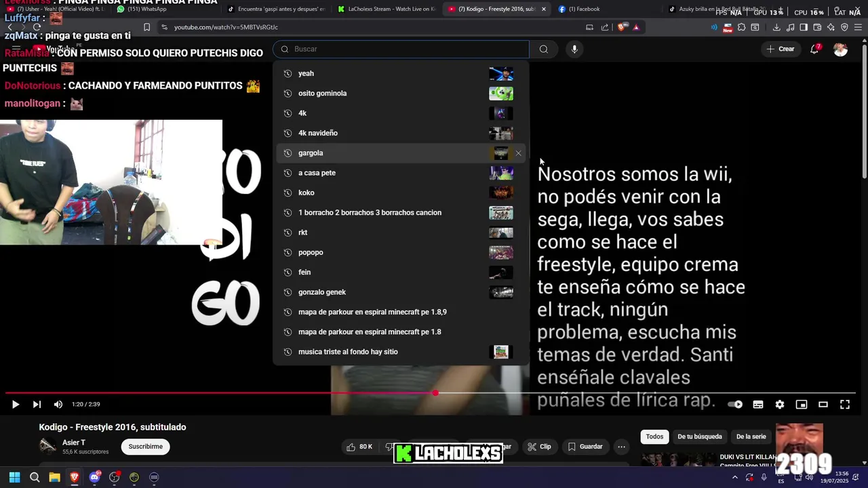
Task: Enable theater mode
Action: point(823,405)
